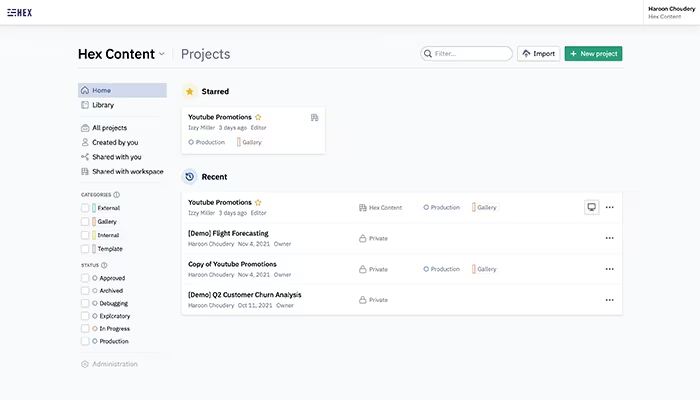Open more options for Youtube Promotions row
Screen dimensions: 700x400
609,207
